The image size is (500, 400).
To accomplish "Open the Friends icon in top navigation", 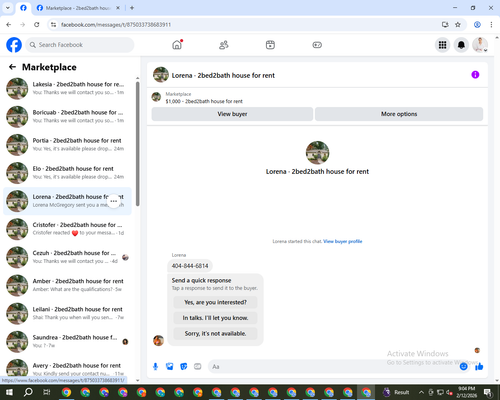I will click(x=223, y=45).
